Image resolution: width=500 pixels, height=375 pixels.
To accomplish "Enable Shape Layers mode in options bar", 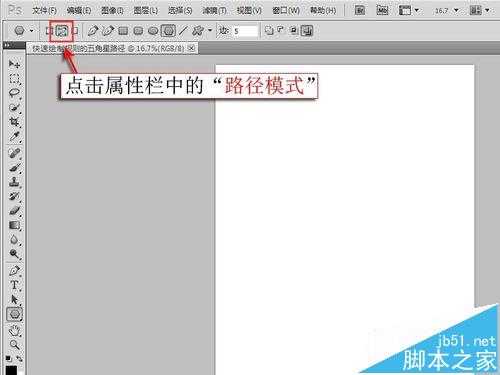I will (49, 31).
